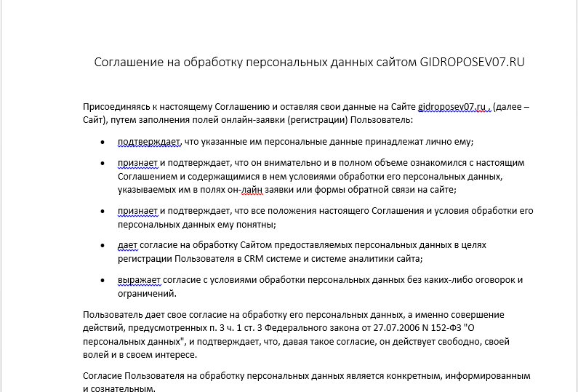This screenshot has height=392, width=578.
Task: Click the line "волей и в своем интересе."
Action: click(x=140, y=355)
